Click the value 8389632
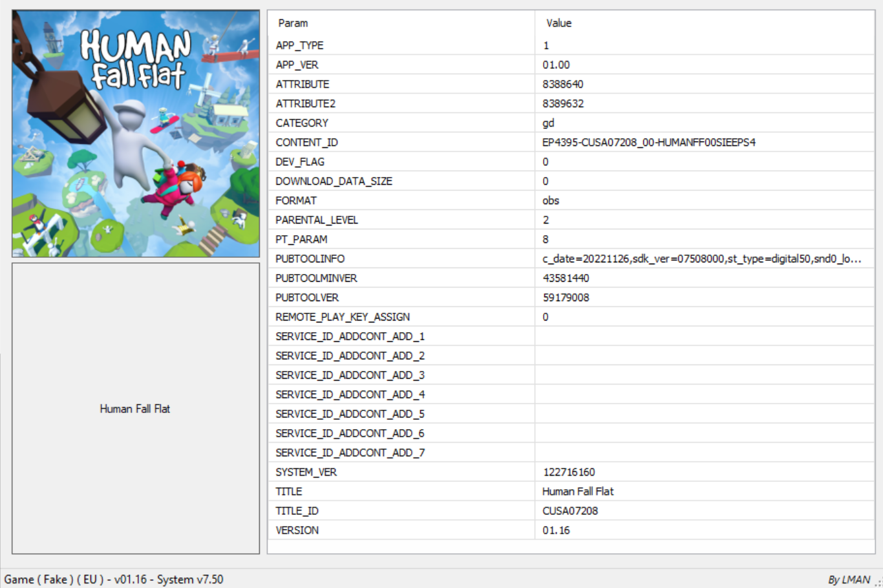The width and height of the screenshot is (883, 588). tap(563, 103)
